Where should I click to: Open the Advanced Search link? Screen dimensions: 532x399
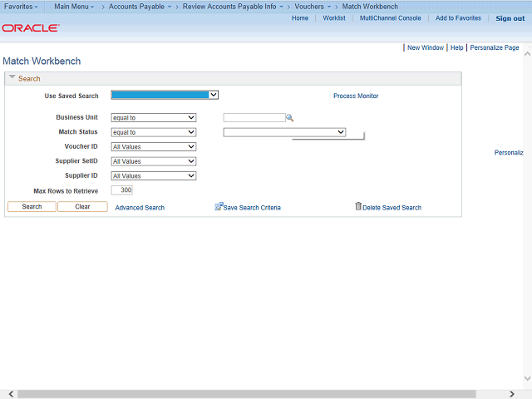[140, 208]
